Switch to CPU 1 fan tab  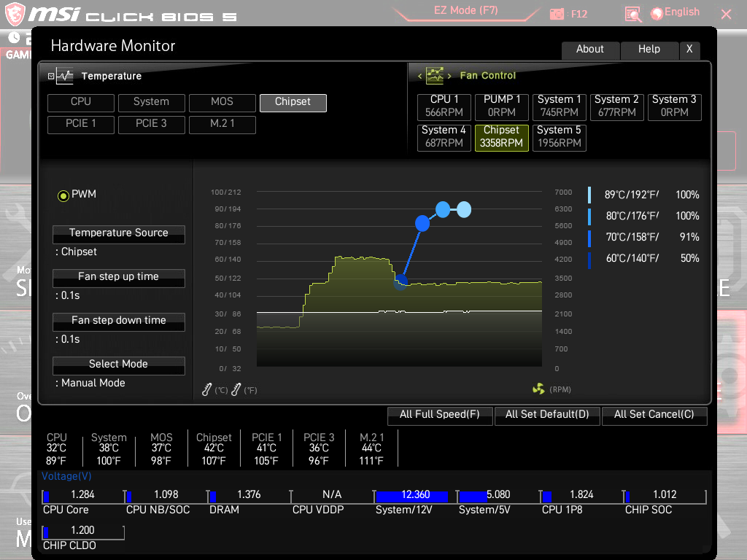444,106
